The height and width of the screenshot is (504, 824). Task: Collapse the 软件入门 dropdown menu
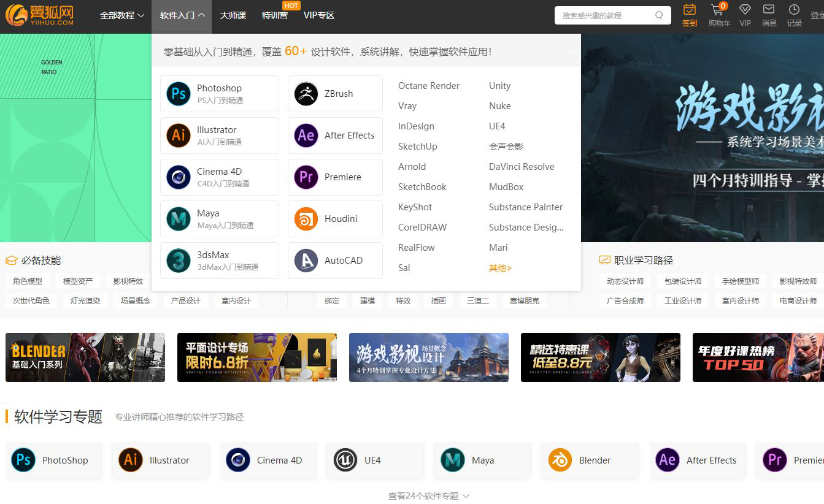click(x=182, y=15)
